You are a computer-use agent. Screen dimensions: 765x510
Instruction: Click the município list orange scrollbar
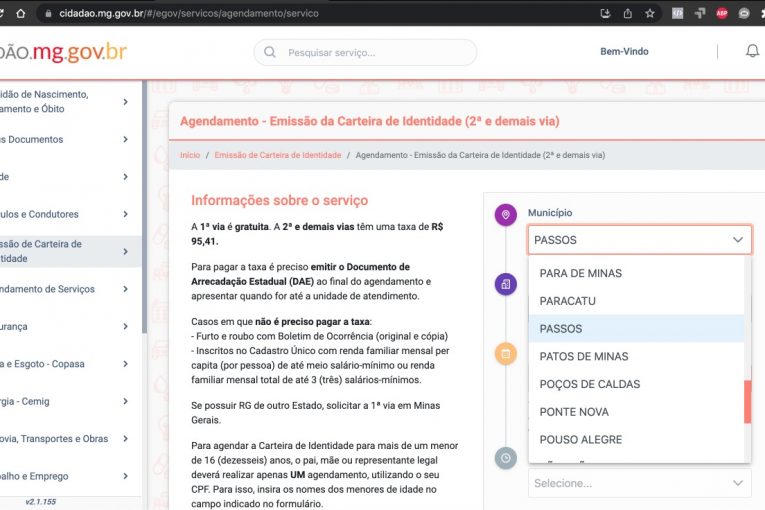[x=747, y=401]
